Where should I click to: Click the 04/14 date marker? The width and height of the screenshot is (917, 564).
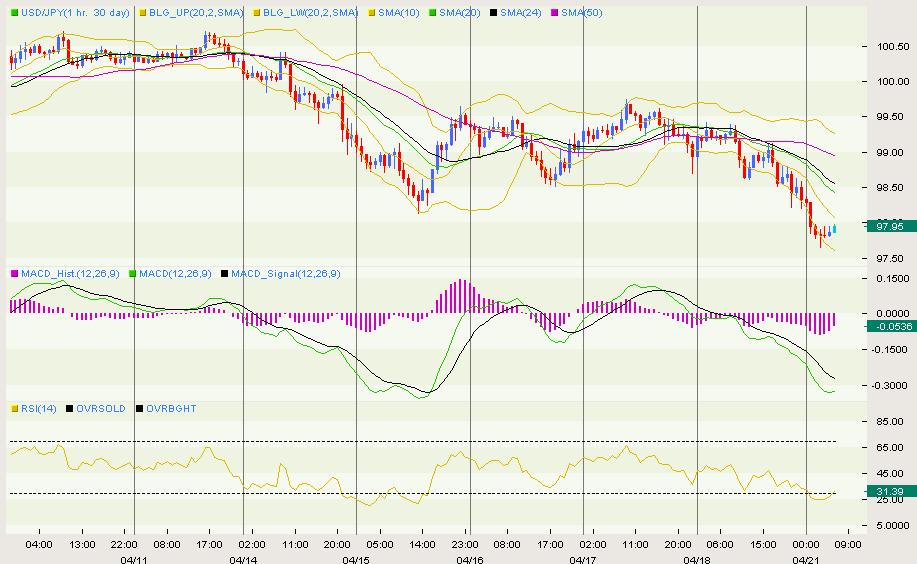click(243, 559)
